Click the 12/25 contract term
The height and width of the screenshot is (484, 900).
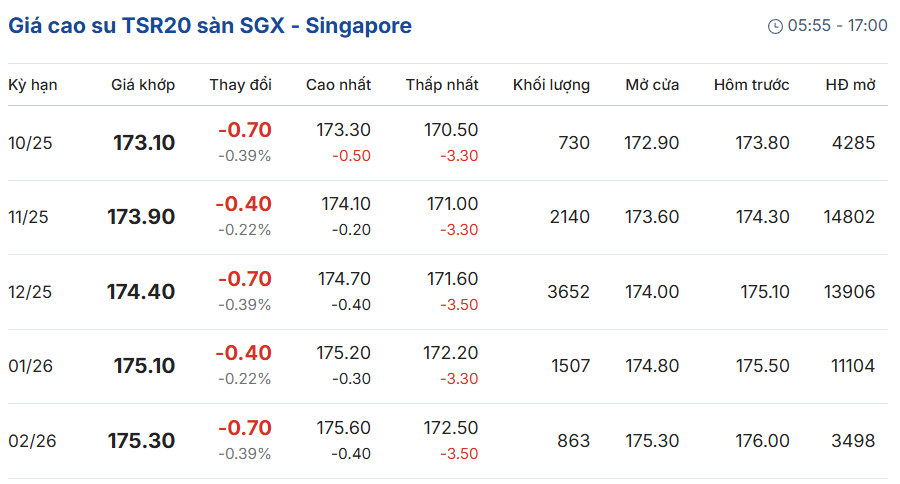tap(30, 292)
